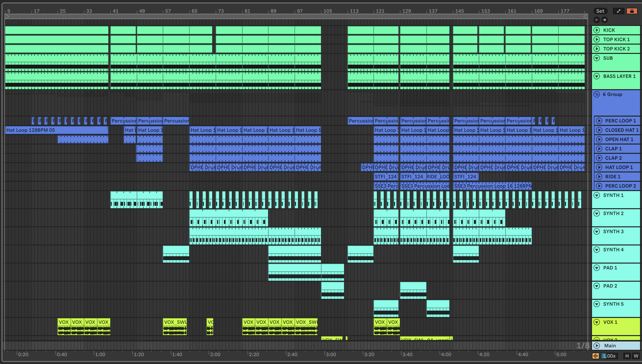Toggle the orange waveform display button
The width and height of the screenshot is (642, 364).
595,356
